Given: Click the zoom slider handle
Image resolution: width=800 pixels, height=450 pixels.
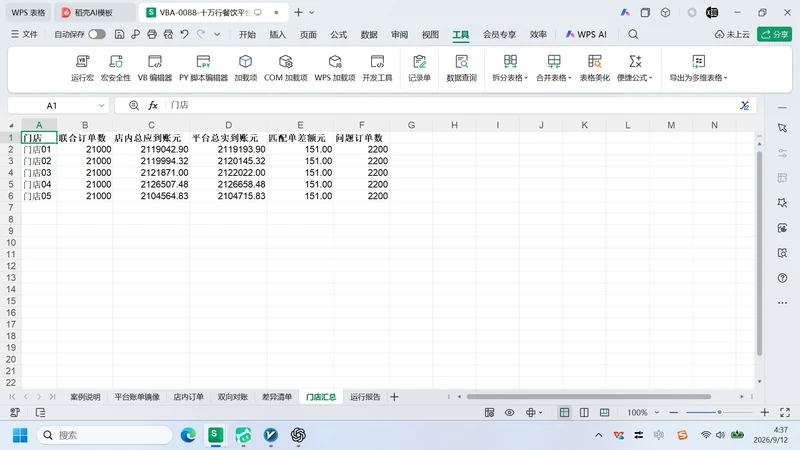Looking at the screenshot, I should [719, 412].
